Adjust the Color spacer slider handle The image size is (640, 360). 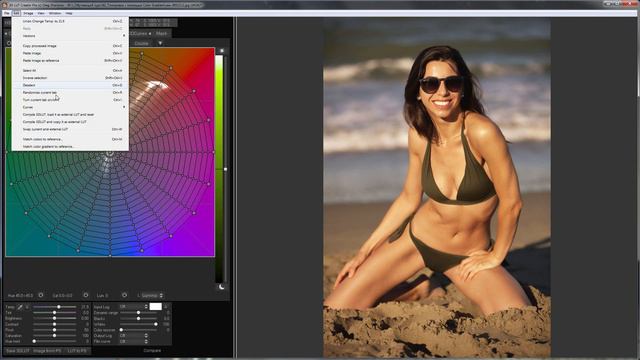coord(121,330)
